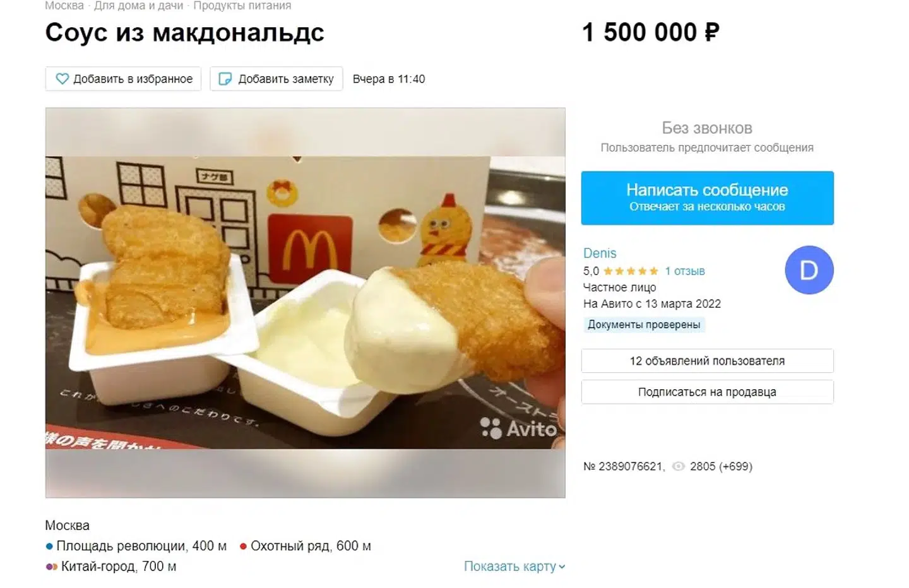Click the eye views icon near 2805

[x=678, y=466]
